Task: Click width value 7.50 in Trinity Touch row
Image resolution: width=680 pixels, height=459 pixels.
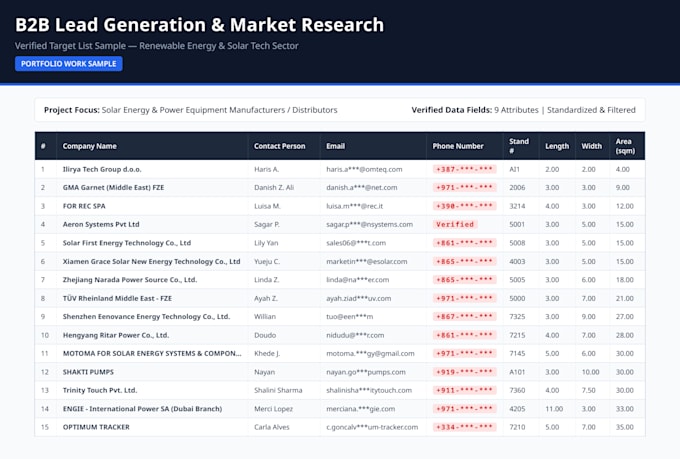Action: pyautogui.click(x=588, y=390)
